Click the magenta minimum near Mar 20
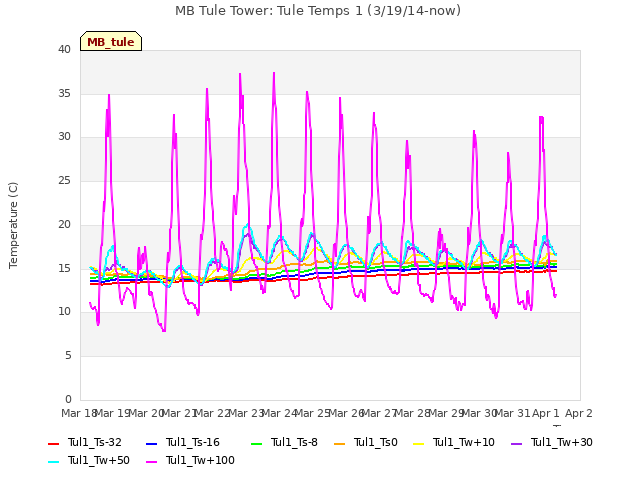Screen dimensions: 640x480 [164, 331]
